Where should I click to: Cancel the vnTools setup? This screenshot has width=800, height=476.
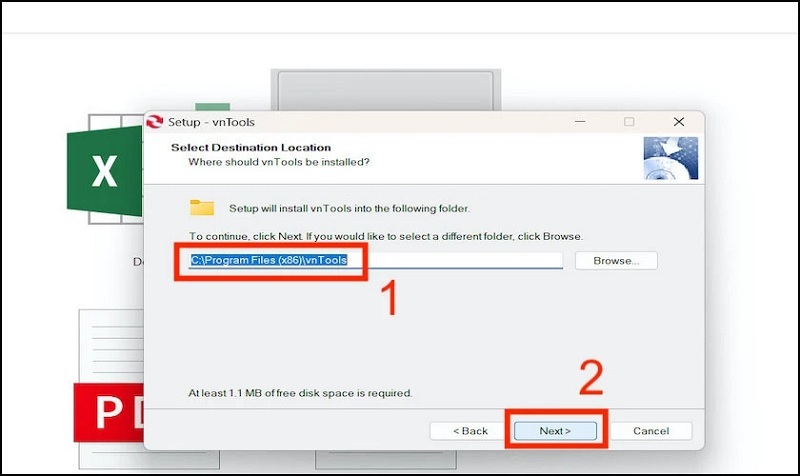point(650,431)
